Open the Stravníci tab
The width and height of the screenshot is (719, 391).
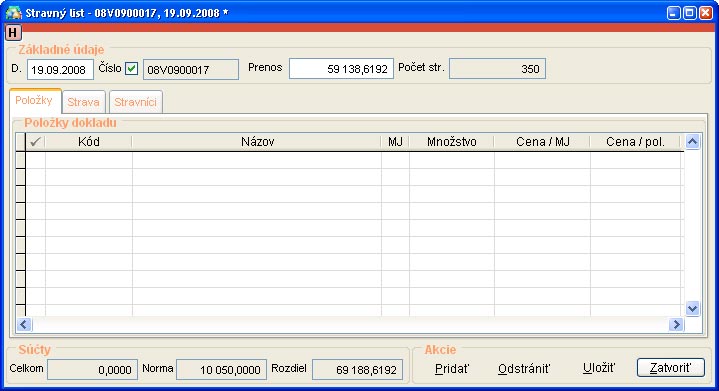point(135,102)
